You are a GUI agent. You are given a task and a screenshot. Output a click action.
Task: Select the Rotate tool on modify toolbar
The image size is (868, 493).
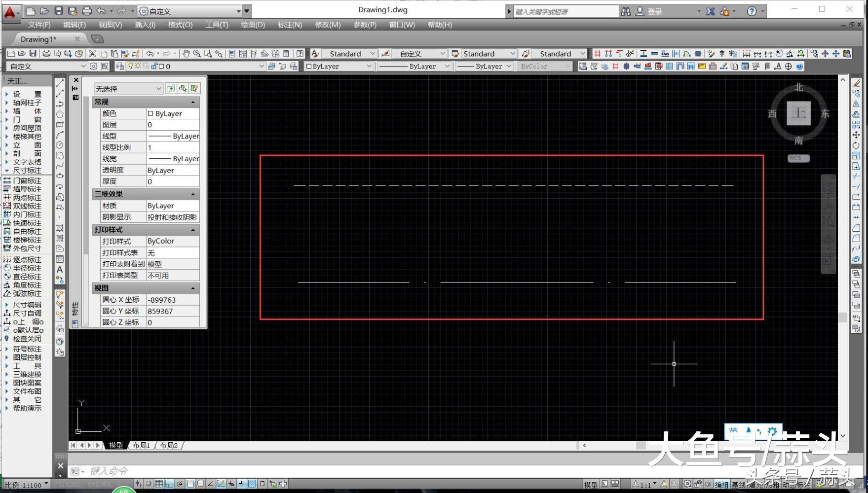pos(856,145)
